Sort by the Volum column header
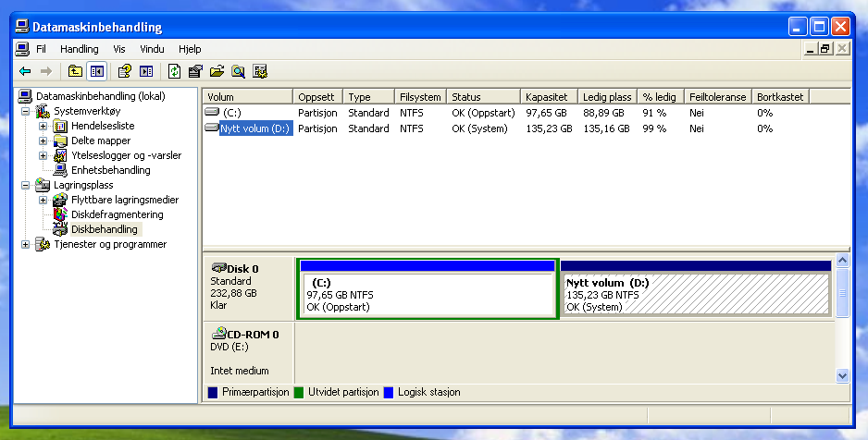Viewport: 868px width, 440px height. 247,97
